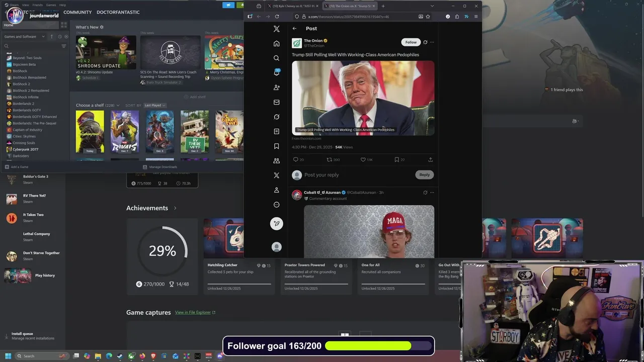Click the Reply button

(425, 174)
